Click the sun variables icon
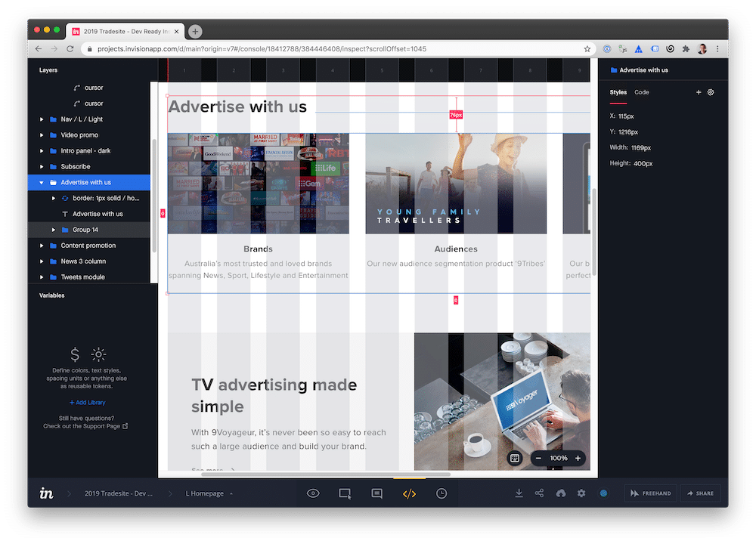This screenshot has height=544, width=756. [x=98, y=354]
